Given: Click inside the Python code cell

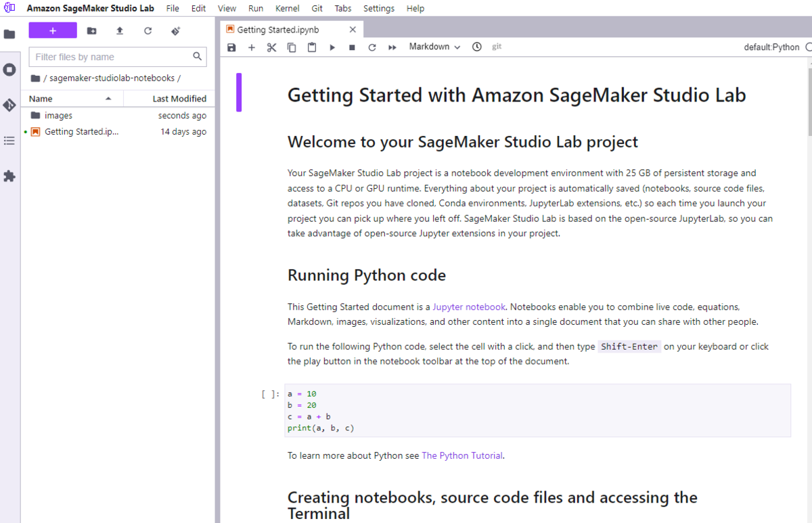Looking at the screenshot, I should (538, 411).
